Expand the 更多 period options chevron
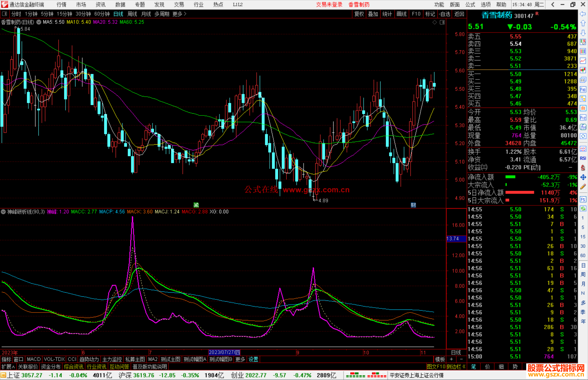The height and width of the screenshot is (380, 588). click(x=185, y=14)
